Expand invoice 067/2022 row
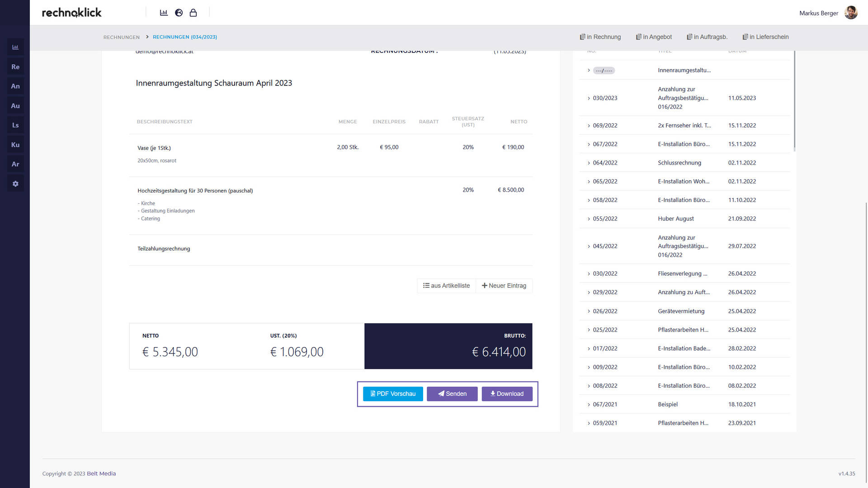The width and height of the screenshot is (868, 488). tap(589, 144)
